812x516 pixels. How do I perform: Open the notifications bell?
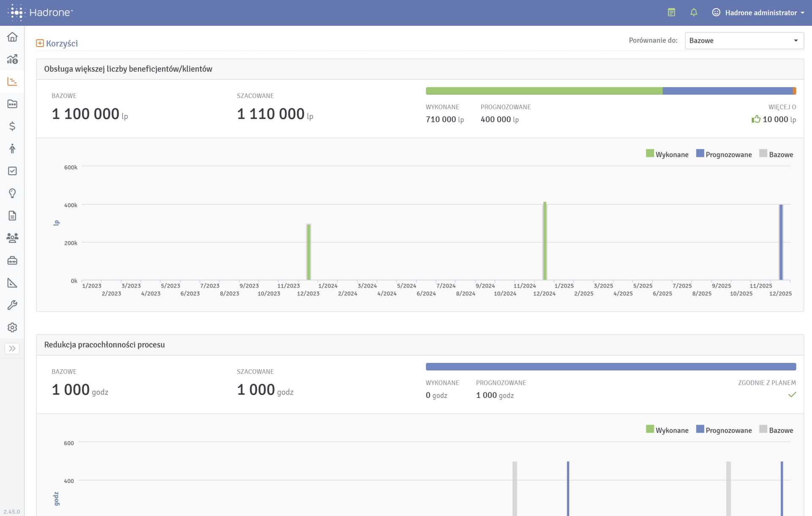pyautogui.click(x=694, y=13)
